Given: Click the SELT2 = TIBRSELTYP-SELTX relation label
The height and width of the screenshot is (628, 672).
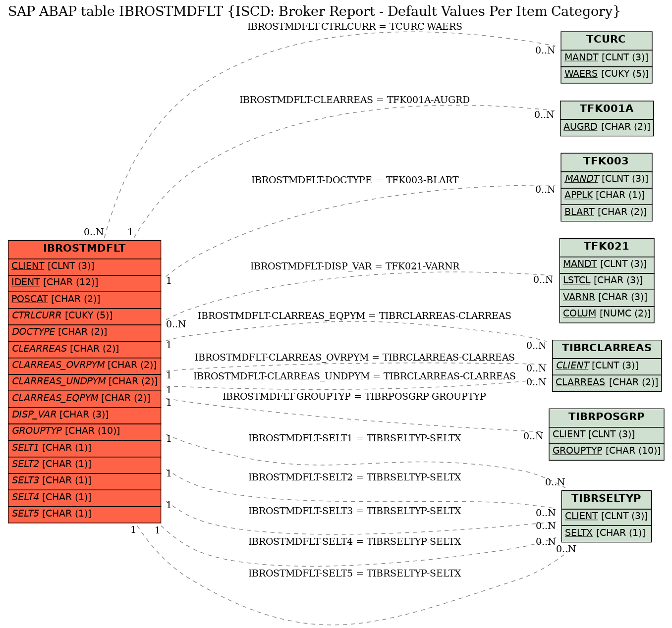Looking at the screenshot, I should coord(354,477).
